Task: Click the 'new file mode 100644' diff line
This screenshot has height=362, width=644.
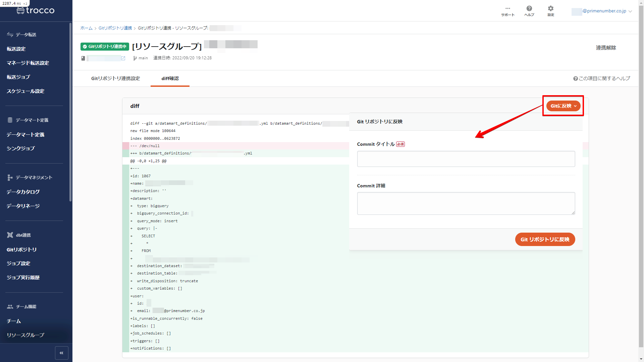Action: 153,131
